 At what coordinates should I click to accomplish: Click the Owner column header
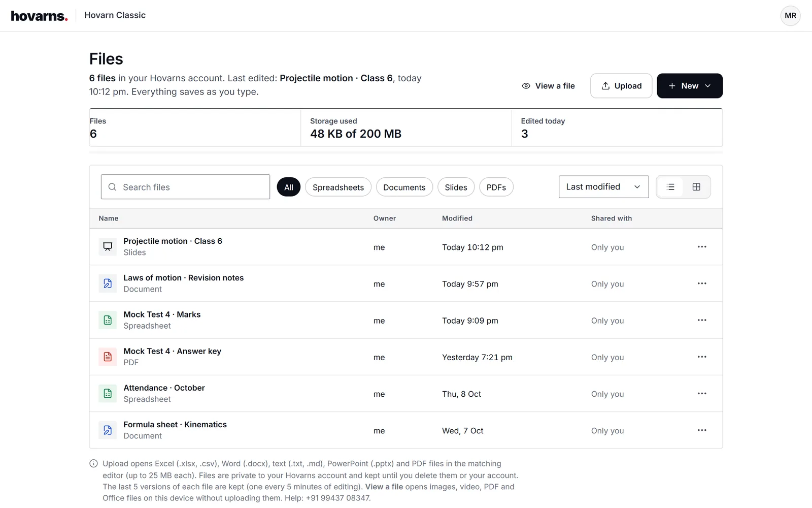tap(385, 218)
